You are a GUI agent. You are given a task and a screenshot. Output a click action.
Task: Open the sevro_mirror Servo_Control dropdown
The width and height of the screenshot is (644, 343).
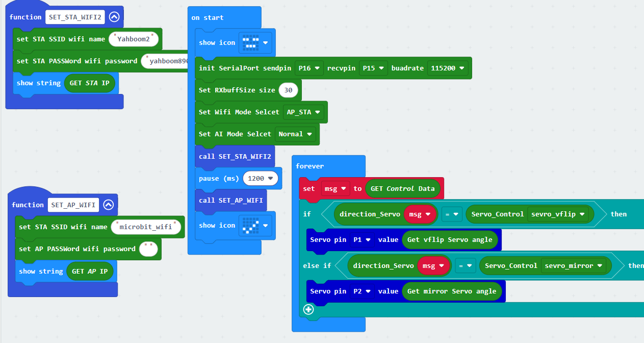[x=574, y=265]
